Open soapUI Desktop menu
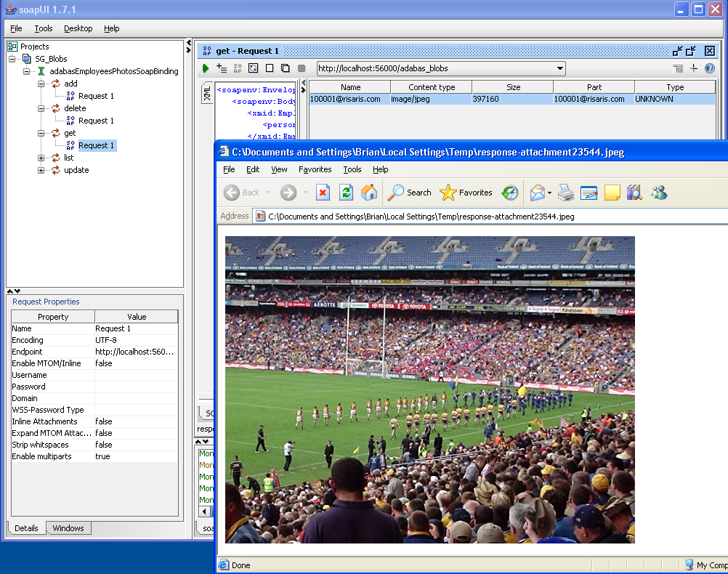Image resolution: width=728 pixels, height=574 pixels. (78, 28)
